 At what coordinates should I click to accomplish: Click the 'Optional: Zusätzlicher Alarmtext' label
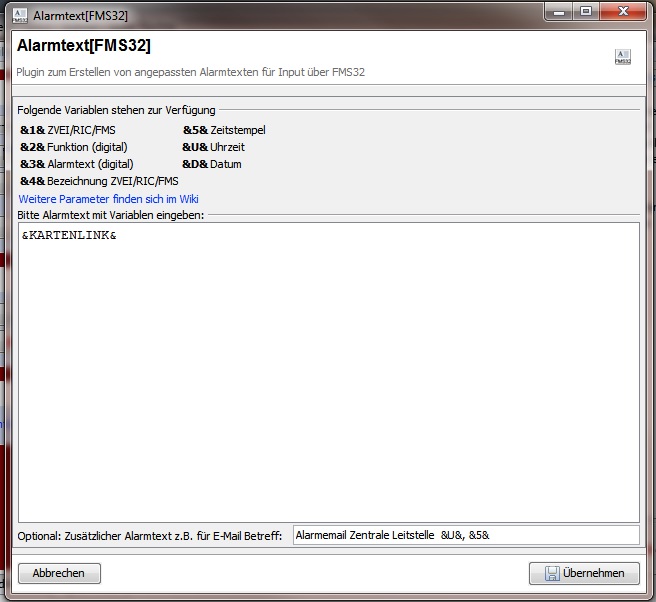click(150, 536)
